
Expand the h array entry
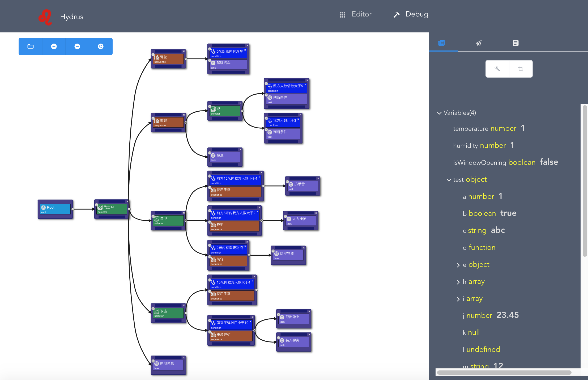(x=458, y=282)
